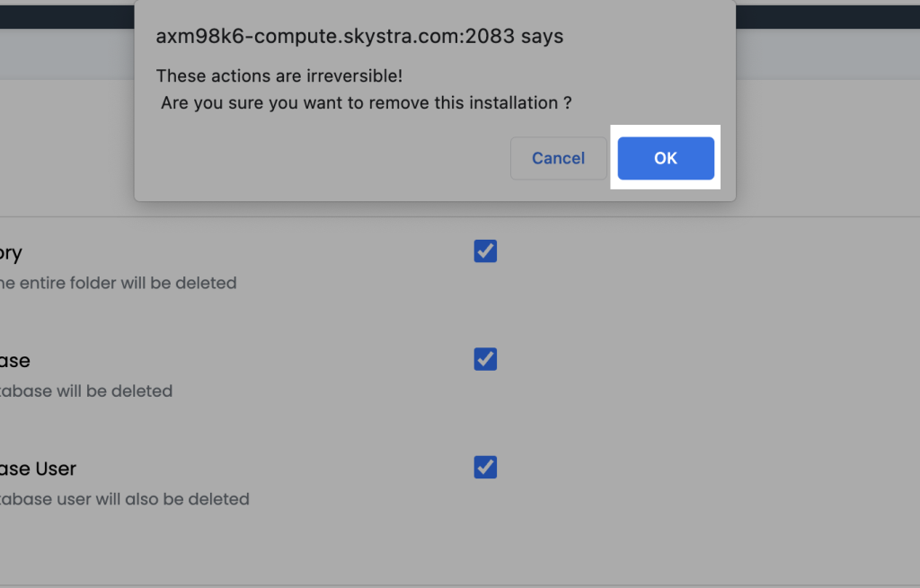920x588 pixels.
Task: Click the 'database will be deleted' description
Action: [87, 391]
